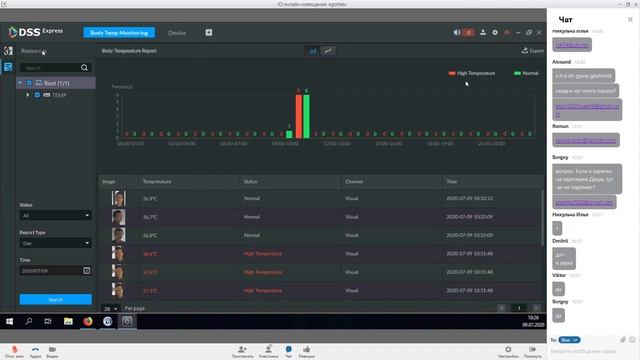The height and width of the screenshot is (360, 640).
Task: Open DSS settings gear icon
Action: click(x=495, y=32)
